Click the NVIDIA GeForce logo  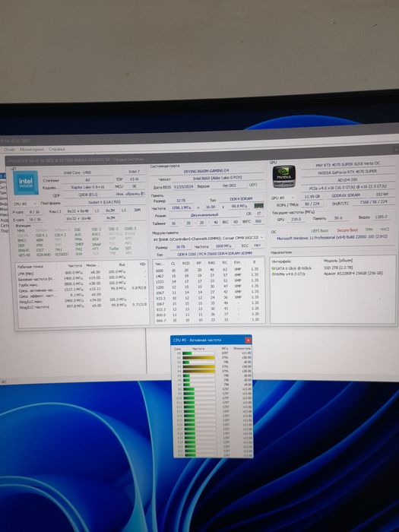pyautogui.click(x=283, y=176)
